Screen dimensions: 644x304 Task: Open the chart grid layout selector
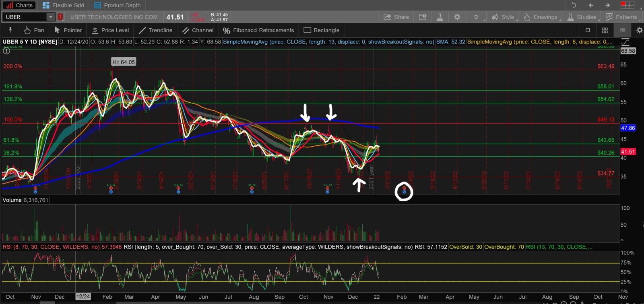[x=627, y=5]
